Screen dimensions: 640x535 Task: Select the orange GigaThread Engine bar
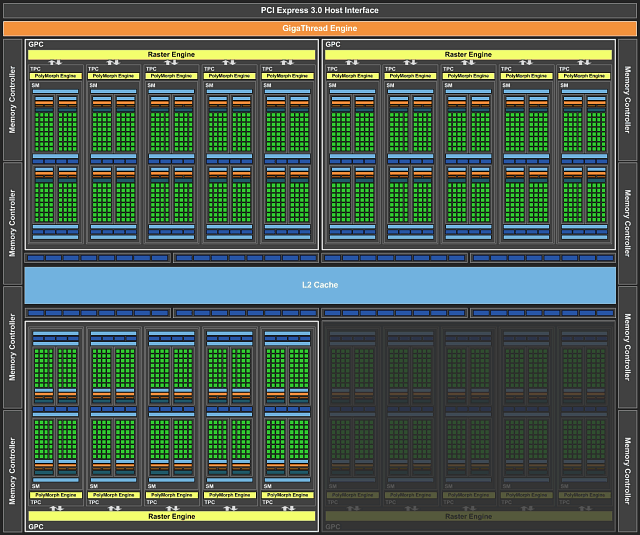320,29
